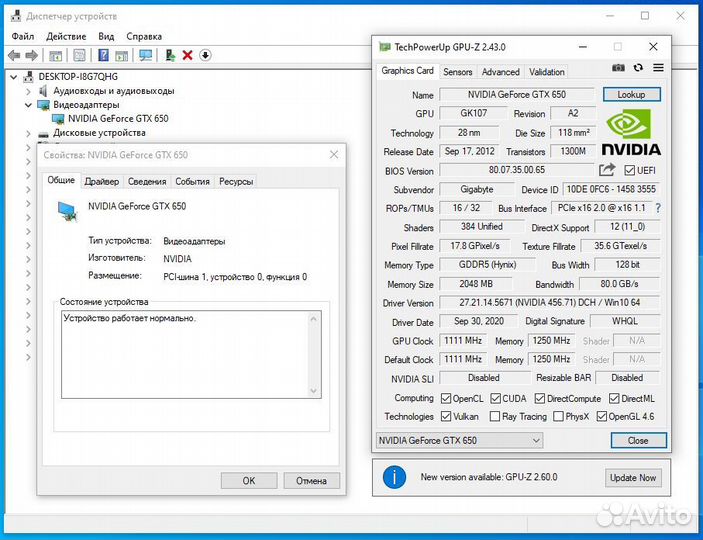Click the scan for hardware changes monitor icon
This screenshot has height=540, width=703.
pos(146,56)
